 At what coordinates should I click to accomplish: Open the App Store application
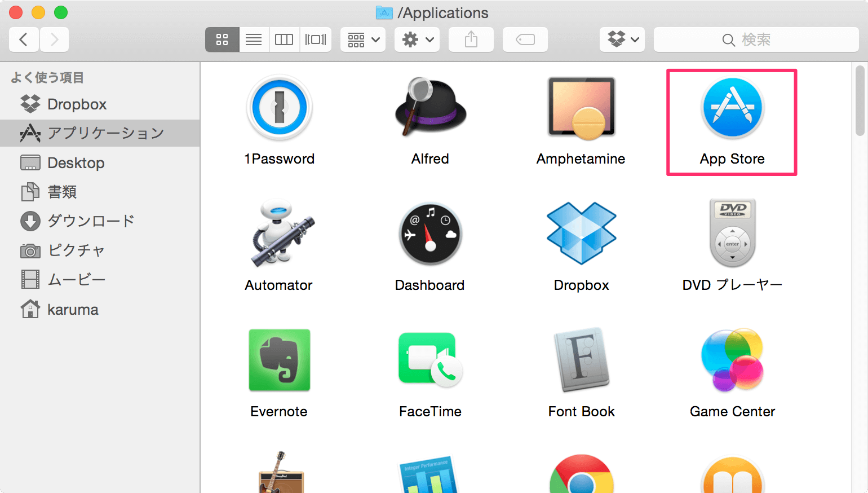pyautogui.click(x=732, y=107)
